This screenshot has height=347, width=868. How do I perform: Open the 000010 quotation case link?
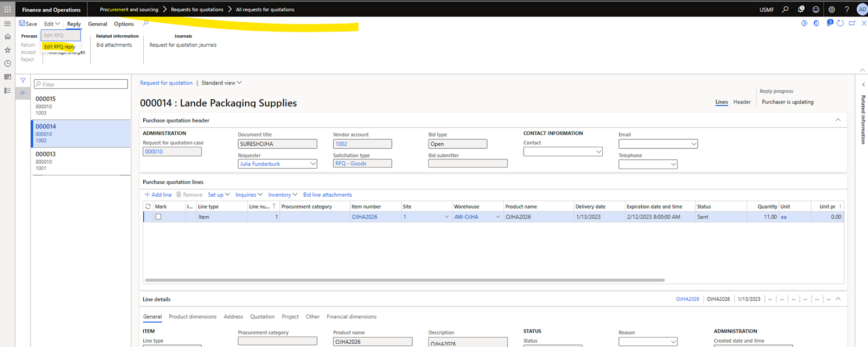pos(154,152)
